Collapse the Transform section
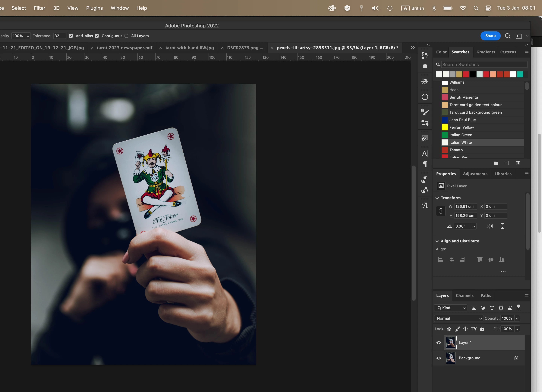The width and height of the screenshot is (542, 392). [437, 198]
